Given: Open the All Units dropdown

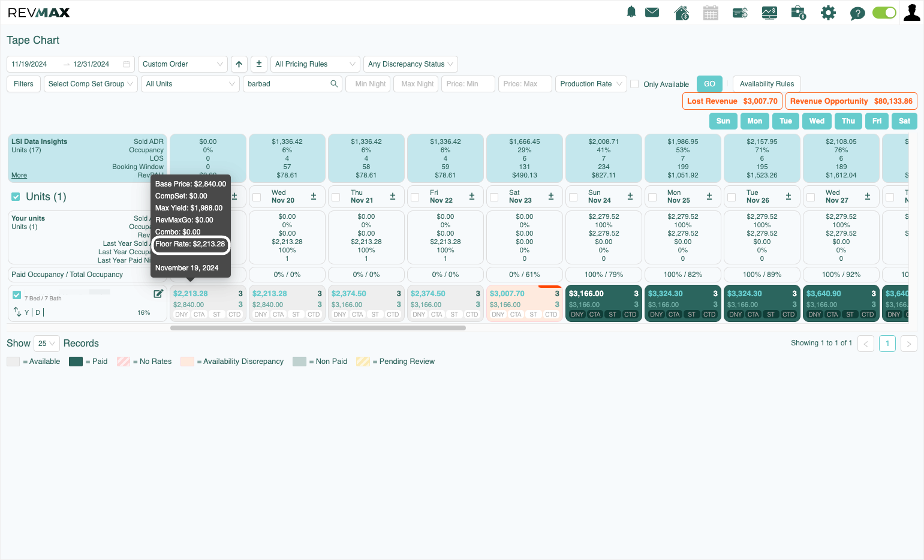Looking at the screenshot, I should (x=190, y=84).
